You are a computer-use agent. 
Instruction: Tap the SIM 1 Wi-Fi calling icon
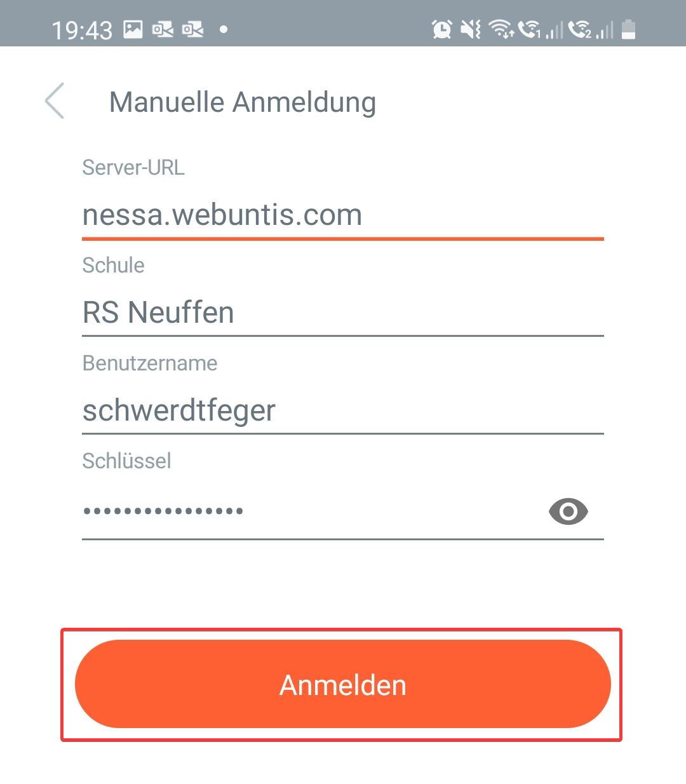[529, 29]
